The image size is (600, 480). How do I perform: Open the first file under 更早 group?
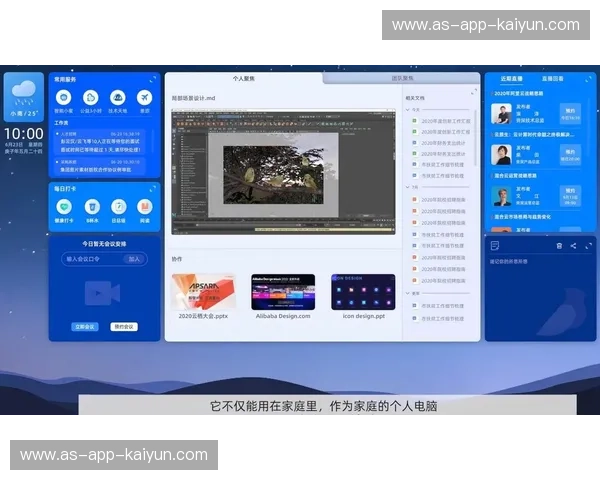point(438,306)
